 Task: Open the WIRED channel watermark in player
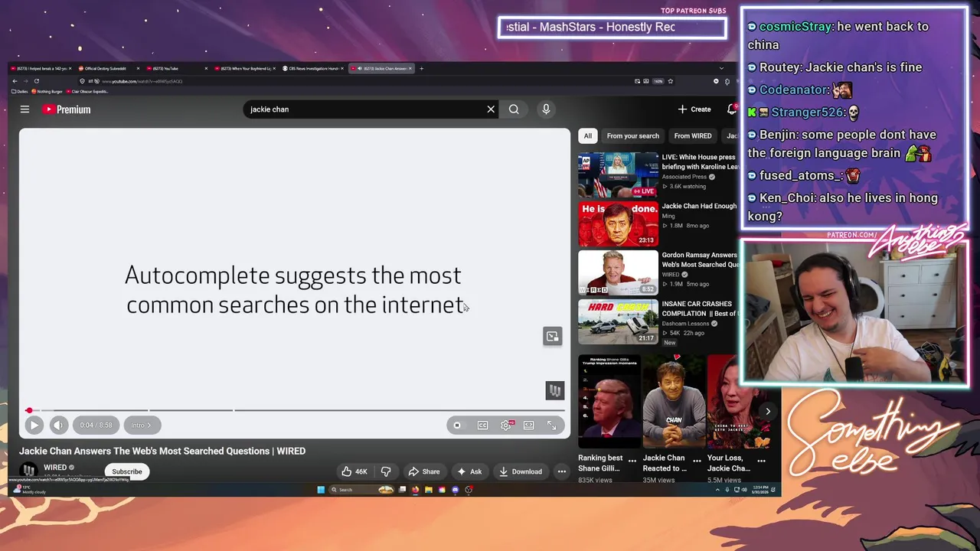tap(555, 390)
